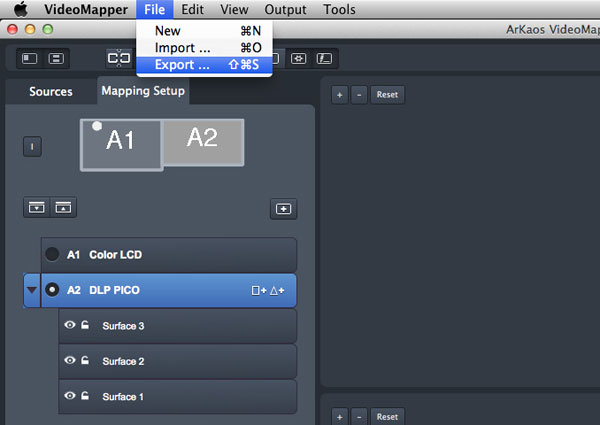Click the upper view zoom in plus
600x425 pixels.
pos(340,95)
